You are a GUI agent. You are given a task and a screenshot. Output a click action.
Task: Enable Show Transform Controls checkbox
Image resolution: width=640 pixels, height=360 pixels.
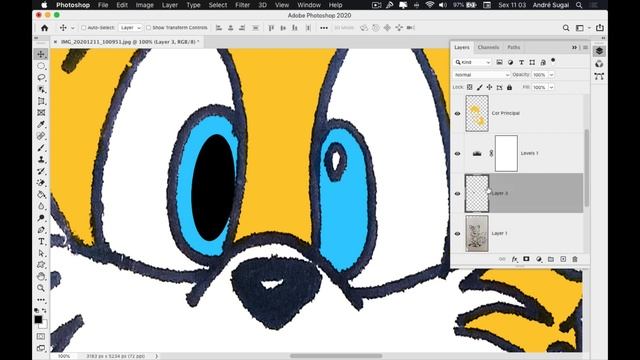[x=148, y=28]
